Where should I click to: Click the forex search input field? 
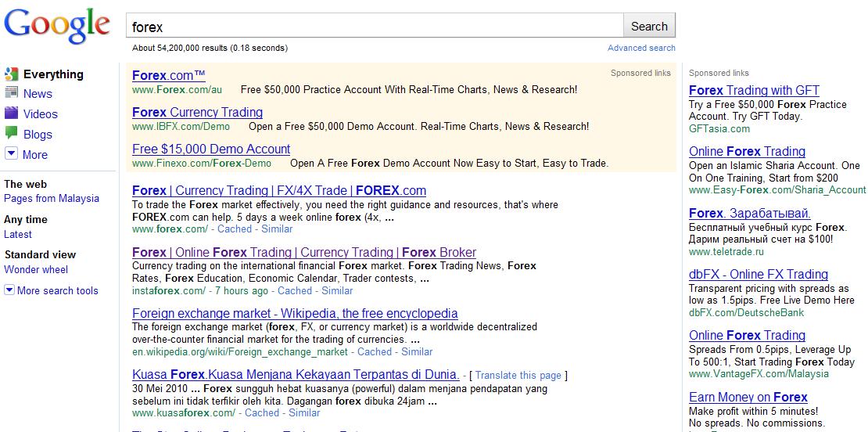pyautogui.click(x=375, y=26)
